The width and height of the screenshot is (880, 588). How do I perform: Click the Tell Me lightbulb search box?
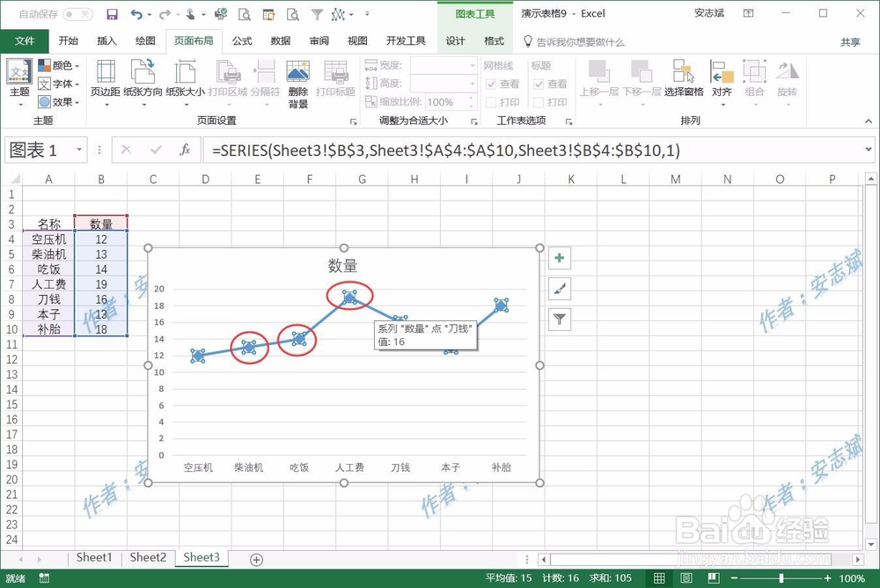[574, 41]
